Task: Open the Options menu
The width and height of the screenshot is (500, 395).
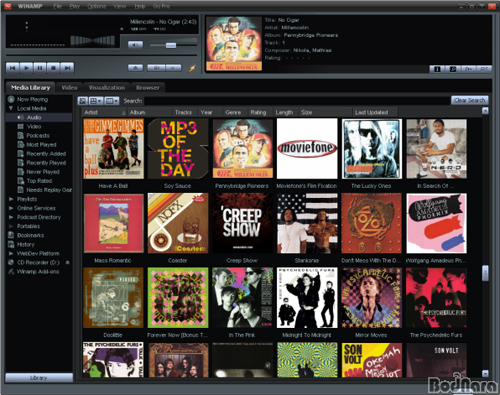Action: (x=96, y=6)
